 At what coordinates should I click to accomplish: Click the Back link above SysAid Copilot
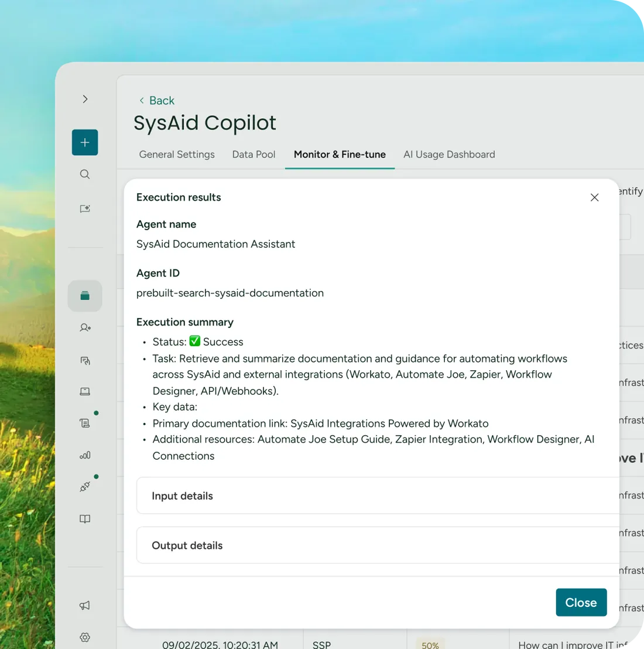[157, 101]
